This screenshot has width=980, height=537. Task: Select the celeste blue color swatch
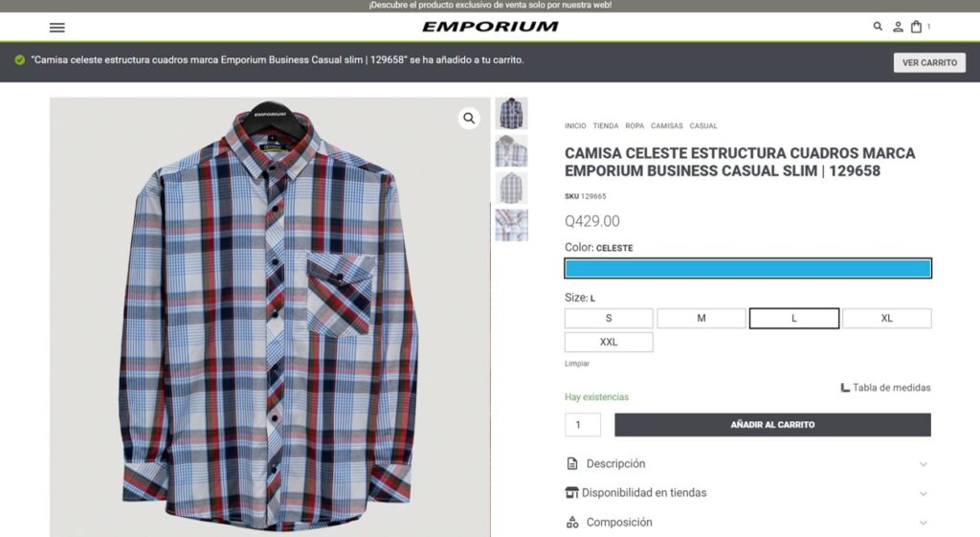click(x=748, y=268)
